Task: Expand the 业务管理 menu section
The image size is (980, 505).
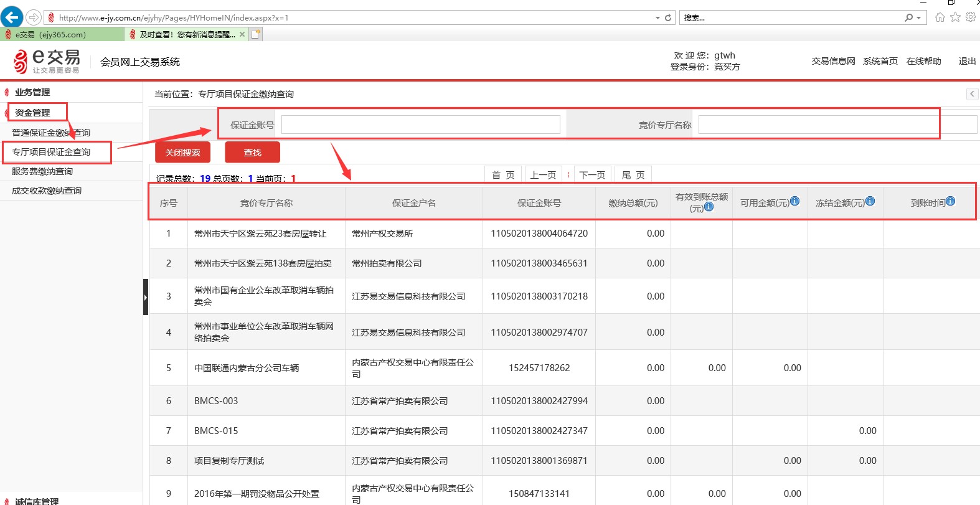Action: pyautogui.click(x=32, y=92)
